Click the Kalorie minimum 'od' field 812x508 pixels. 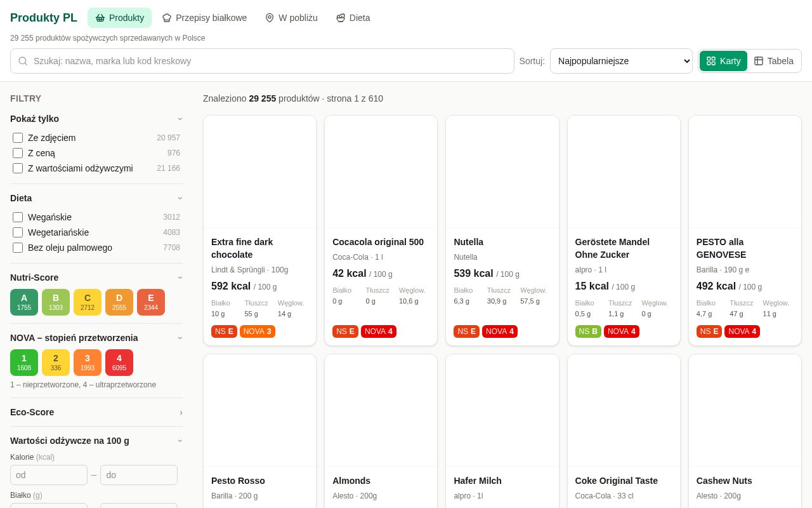pyautogui.click(x=49, y=475)
